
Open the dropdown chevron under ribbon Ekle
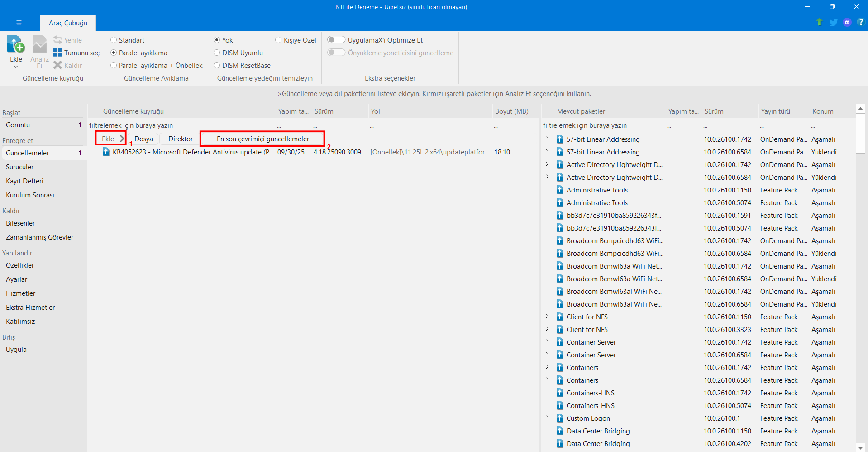click(16, 67)
